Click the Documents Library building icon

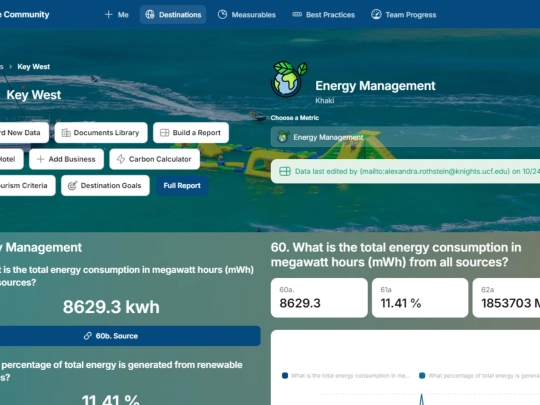[x=66, y=133]
